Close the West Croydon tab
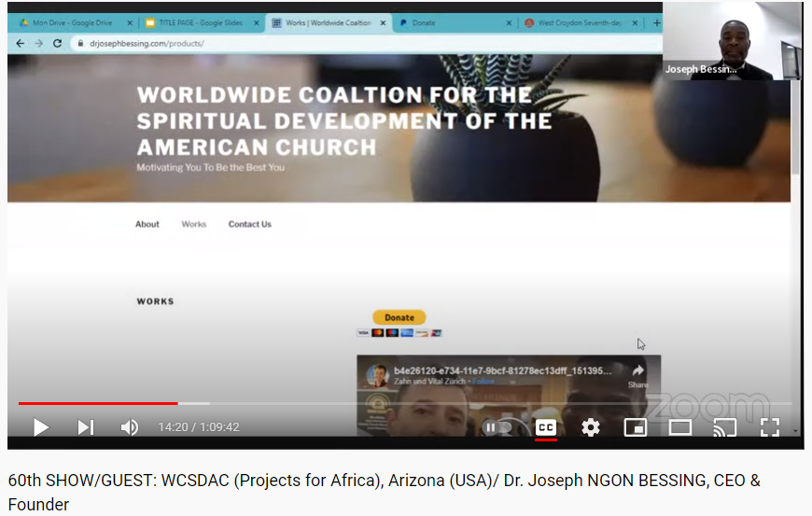This screenshot has height=516, width=812. pyautogui.click(x=635, y=22)
